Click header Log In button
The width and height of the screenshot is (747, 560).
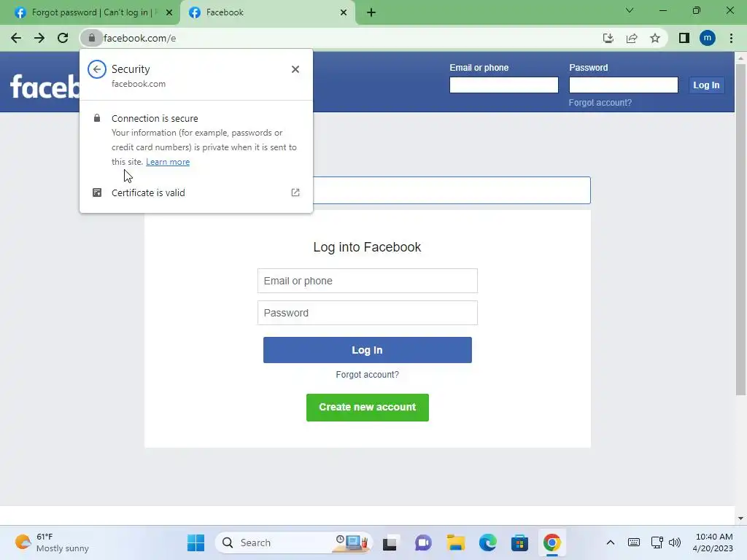706,85
